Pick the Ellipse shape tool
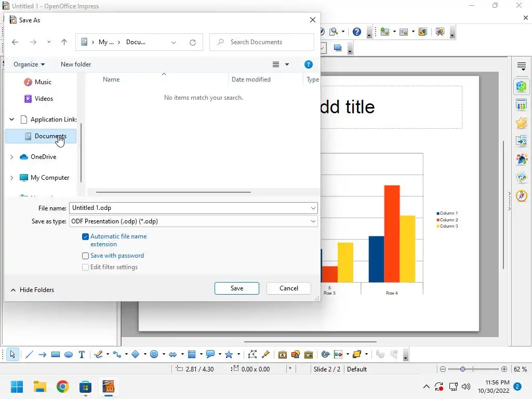The height and width of the screenshot is (399, 532). coord(69,354)
